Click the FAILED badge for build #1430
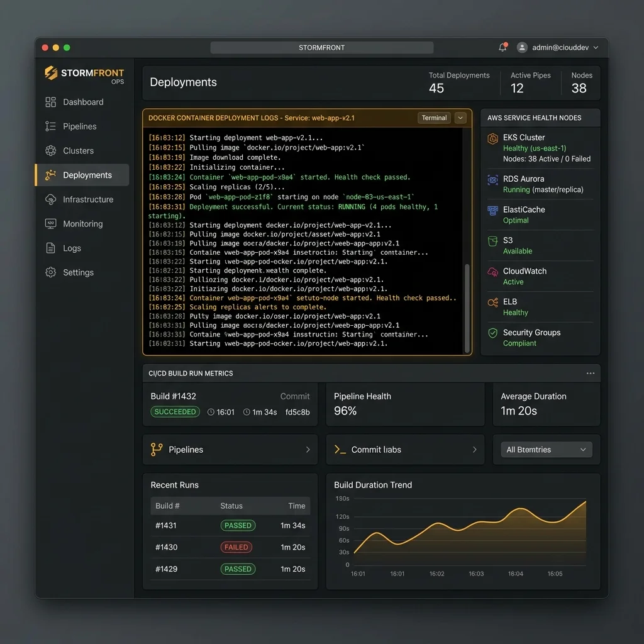Image resolution: width=644 pixels, height=644 pixels. pos(236,547)
